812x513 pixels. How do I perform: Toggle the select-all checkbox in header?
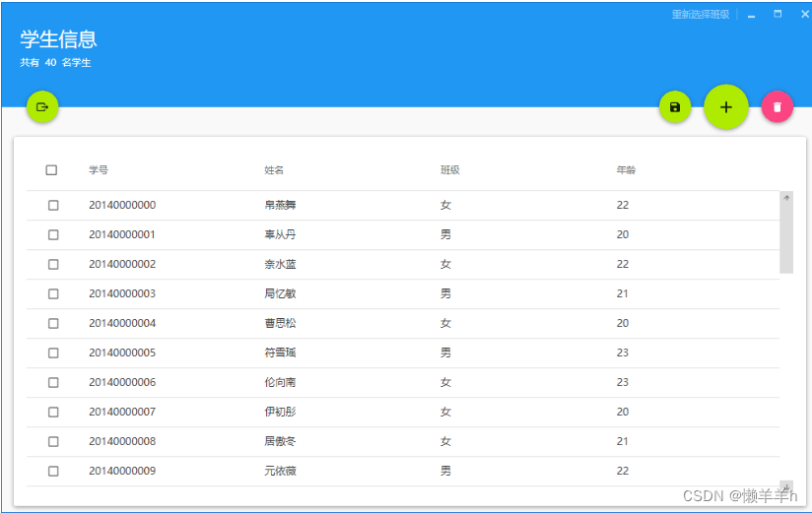tap(51, 170)
